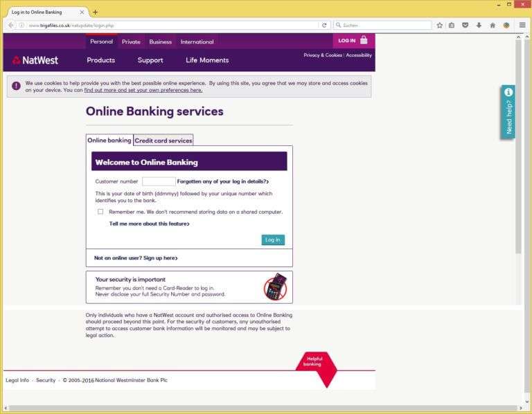The image size is (532, 414).
Task: Close the 'Log in to Online Banking' tab
Action: [x=82, y=12]
